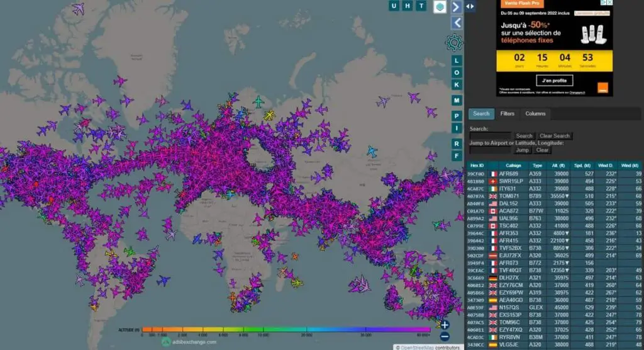
Task: Select the AFR689 aircraft row
Action: click(555, 174)
